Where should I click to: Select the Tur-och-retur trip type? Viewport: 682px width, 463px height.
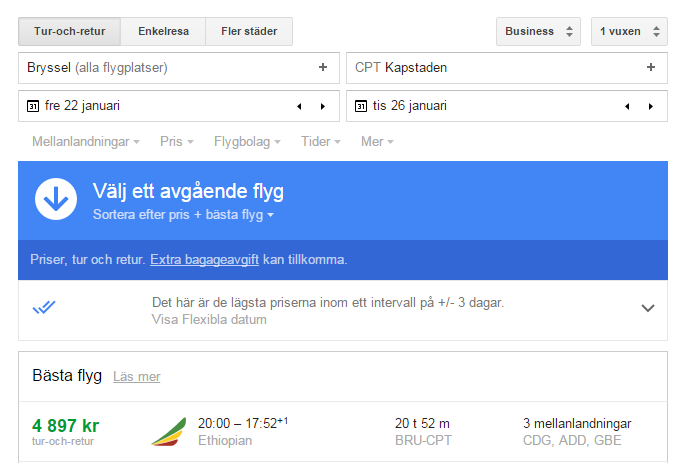click(x=69, y=31)
